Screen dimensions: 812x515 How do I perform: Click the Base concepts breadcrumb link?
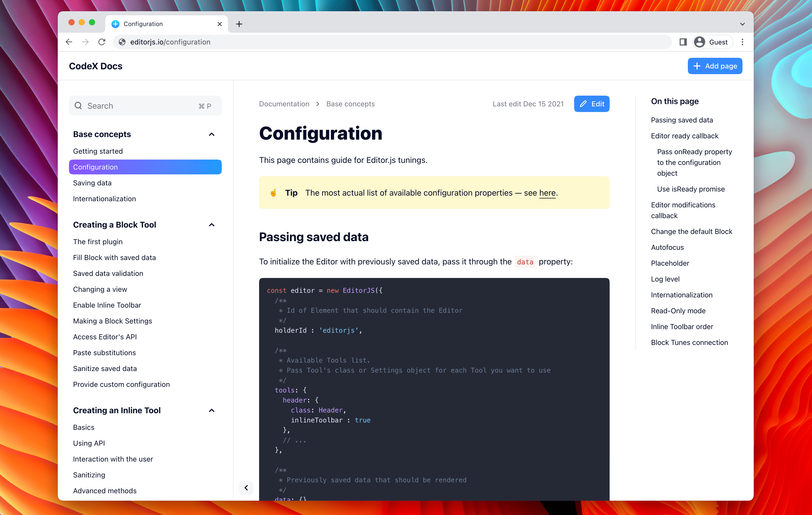[x=350, y=104]
